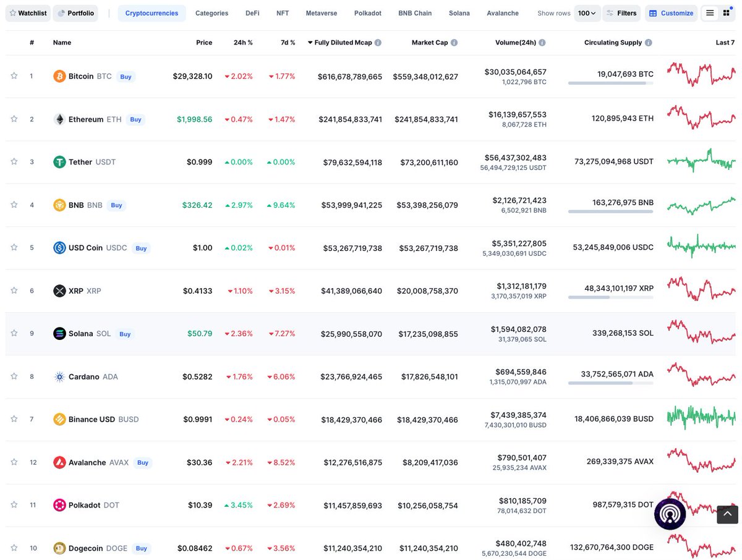Viewport: 742px width, 560px height.
Task: Open the Market Cap info tooltip icon
Action: pos(454,43)
